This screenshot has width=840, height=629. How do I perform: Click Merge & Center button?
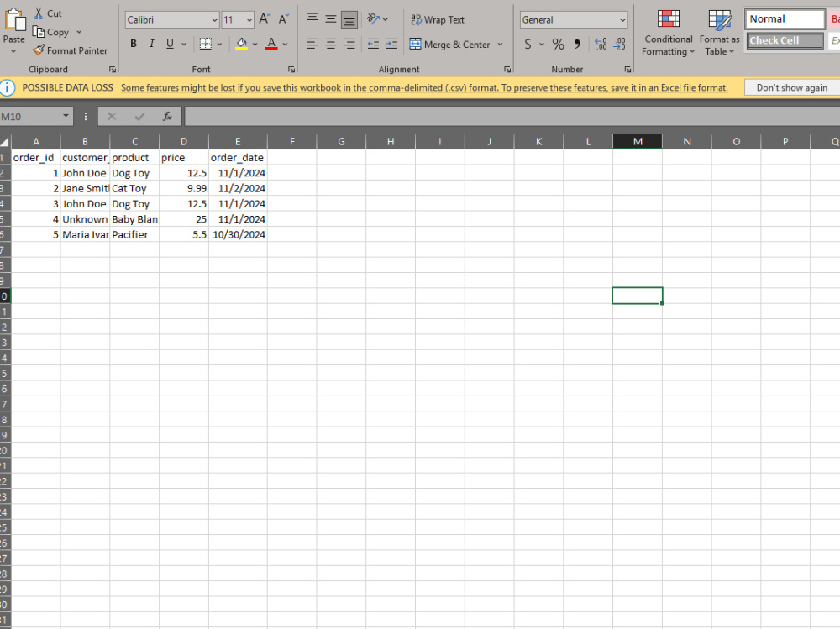click(x=450, y=44)
